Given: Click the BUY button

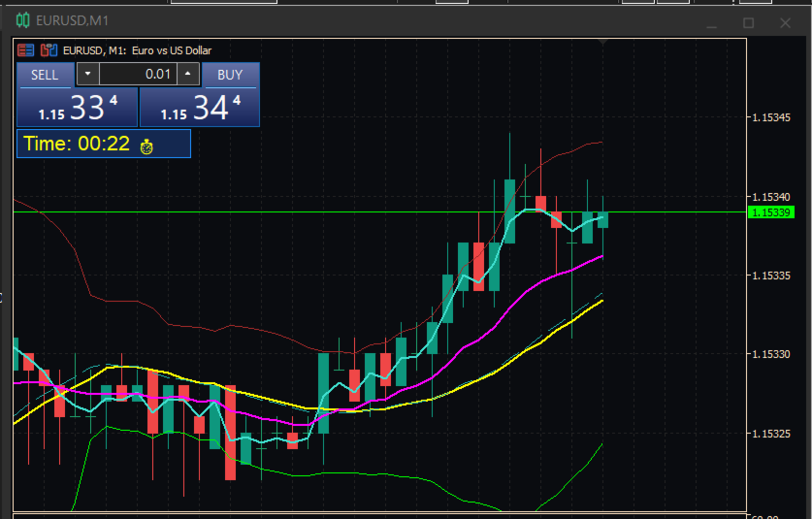Looking at the screenshot, I should coord(230,75).
